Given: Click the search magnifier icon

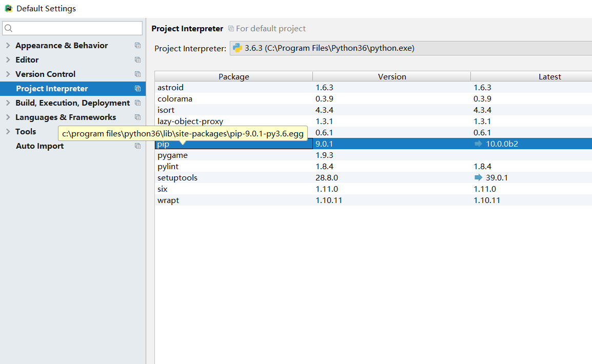Looking at the screenshot, I should (x=9, y=28).
